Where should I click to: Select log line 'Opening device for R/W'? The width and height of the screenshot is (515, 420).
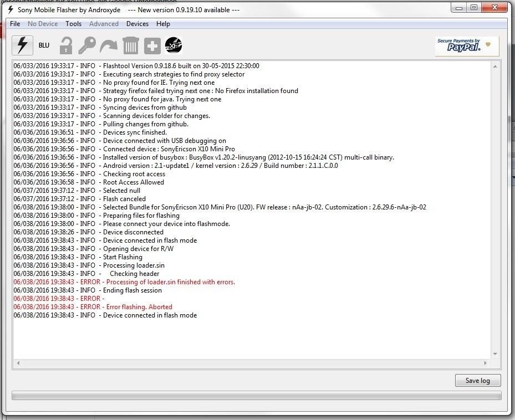94,249
